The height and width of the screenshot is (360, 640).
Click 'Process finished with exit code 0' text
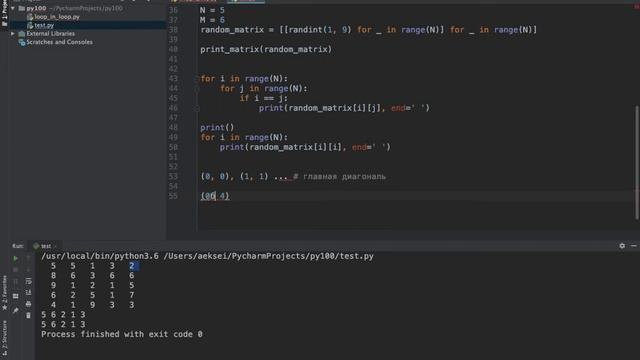tap(122, 334)
